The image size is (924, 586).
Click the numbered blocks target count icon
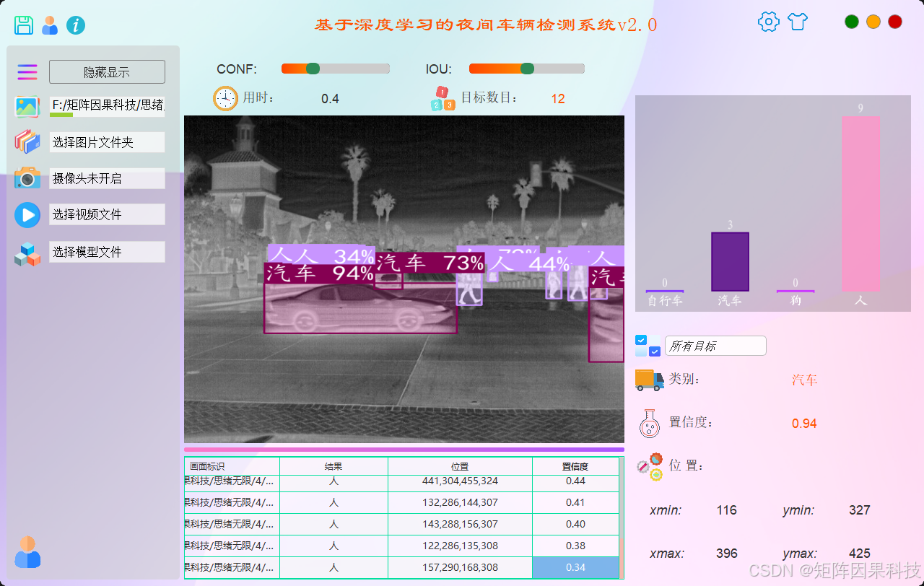coord(443,99)
